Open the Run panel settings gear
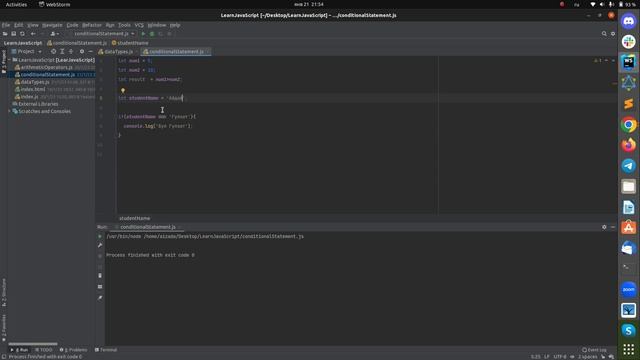This screenshot has height=360, width=640. [x=604, y=227]
